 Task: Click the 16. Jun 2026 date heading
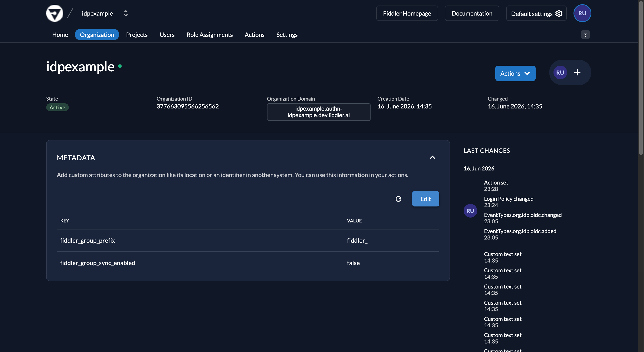[x=479, y=168]
